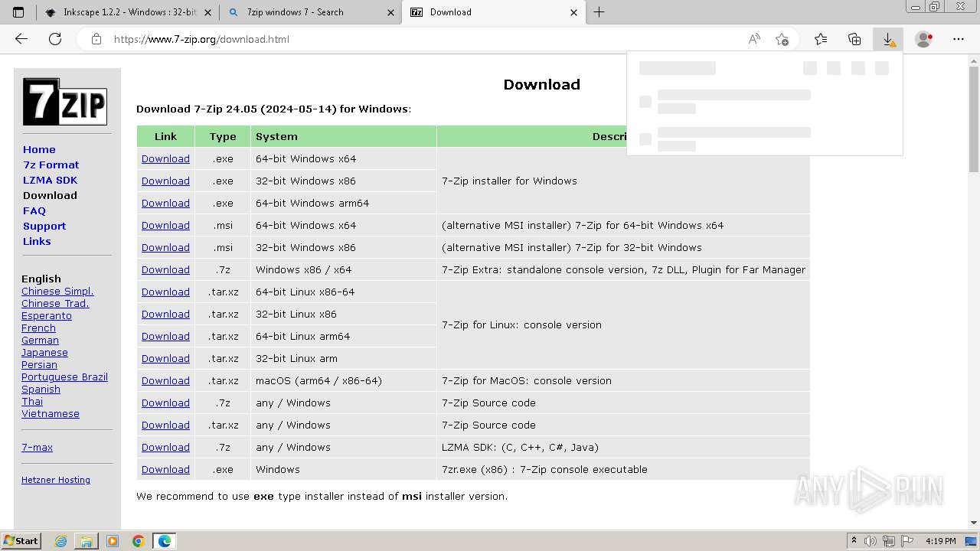Add page to favorites star

[x=782, y=39]
